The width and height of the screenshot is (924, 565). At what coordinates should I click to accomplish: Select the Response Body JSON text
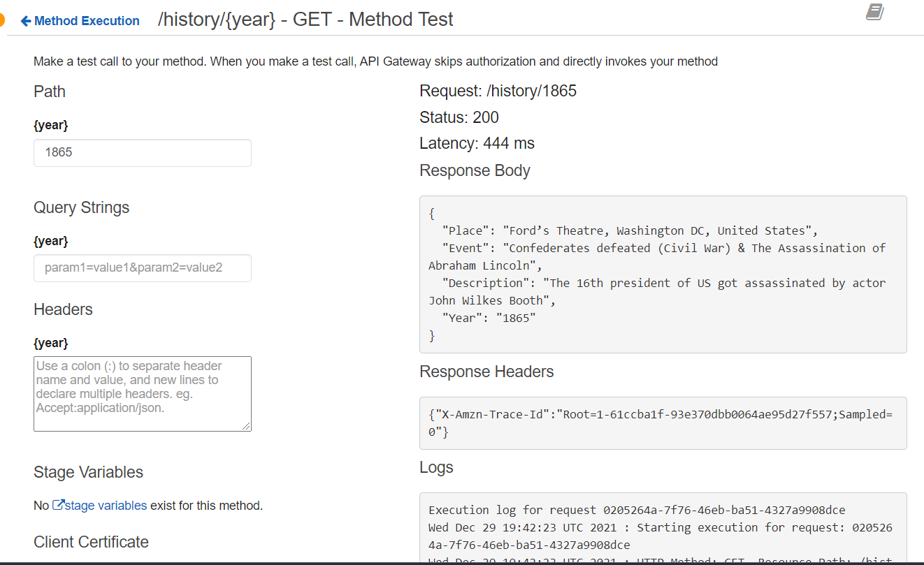point(662,274)
